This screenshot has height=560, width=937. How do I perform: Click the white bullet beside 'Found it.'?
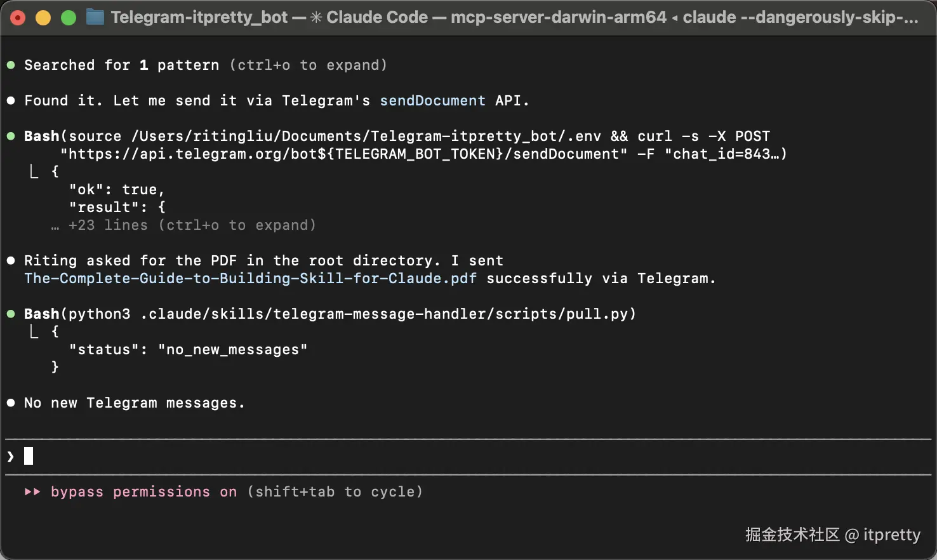[x=11, y=100]
